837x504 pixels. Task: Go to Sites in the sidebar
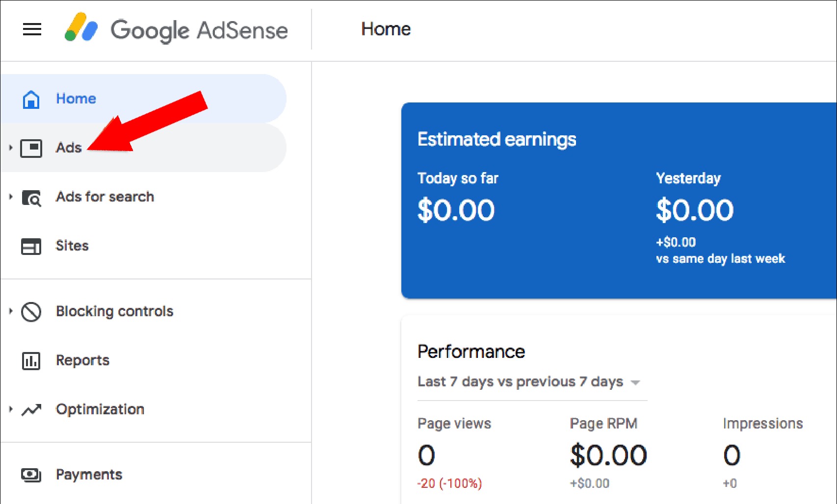tap(143, 246)
